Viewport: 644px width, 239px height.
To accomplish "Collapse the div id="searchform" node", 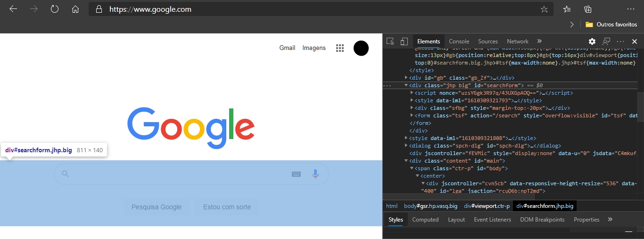I will (x=406, y=85).
